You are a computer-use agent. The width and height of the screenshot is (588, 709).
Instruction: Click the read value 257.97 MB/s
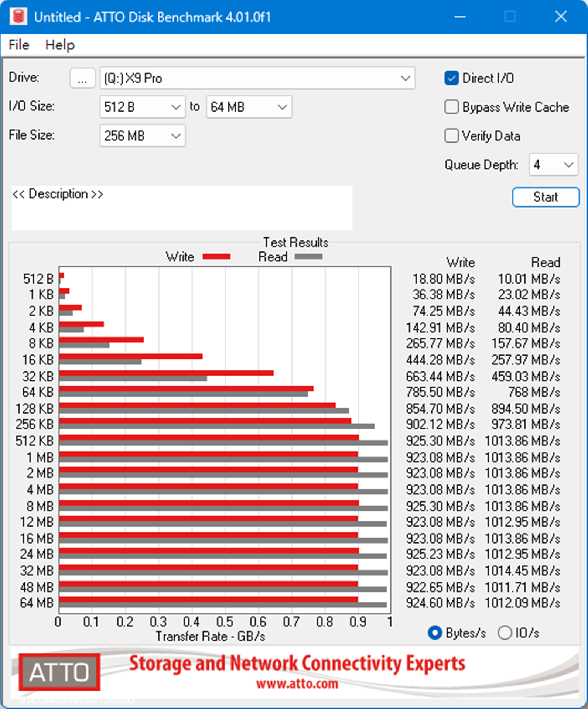[x=526, y=360]
